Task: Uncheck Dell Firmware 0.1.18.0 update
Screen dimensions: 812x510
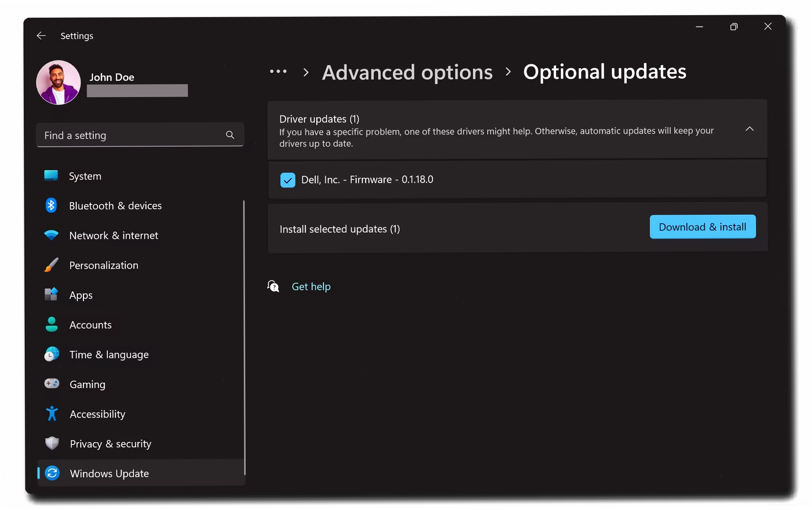Action: (x=288, y=180)
